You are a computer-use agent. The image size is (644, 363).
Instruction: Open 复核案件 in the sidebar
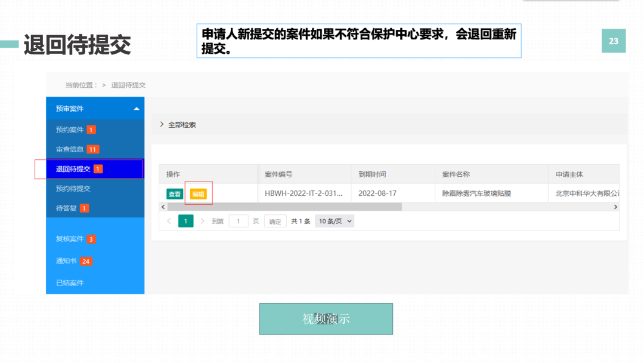click(70, 239)
